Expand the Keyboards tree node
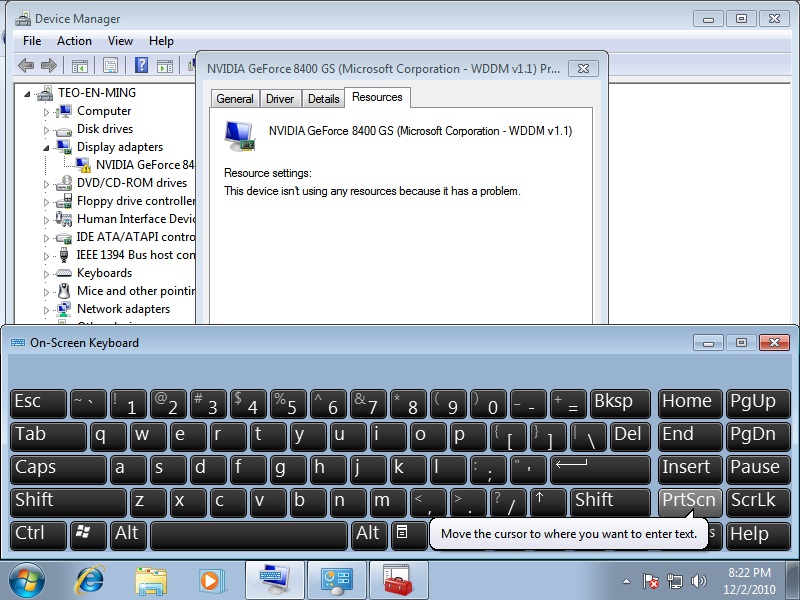800x600 pixels. click(x=46, y=274)
